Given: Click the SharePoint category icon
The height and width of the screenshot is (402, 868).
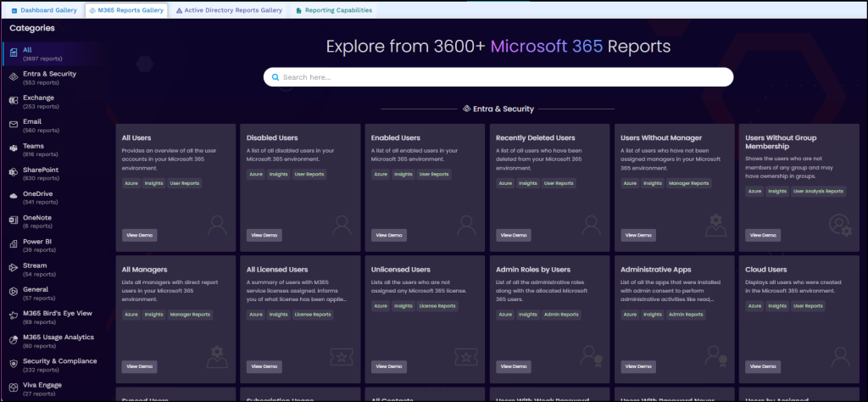Looking at the screenshot, I should 14,173.
